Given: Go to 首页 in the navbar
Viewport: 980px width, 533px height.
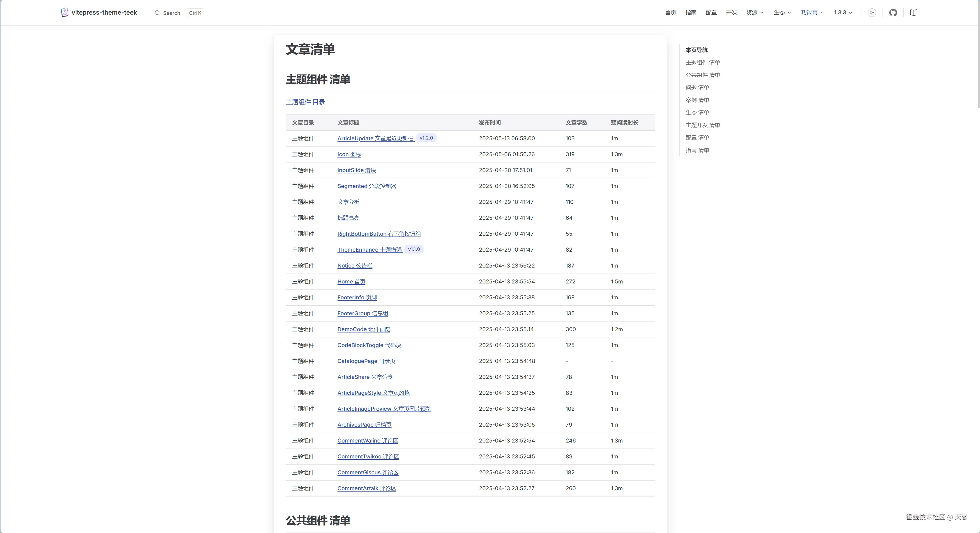Looking at the screenshot, I should pyautogui.click(x=670, y=13).
